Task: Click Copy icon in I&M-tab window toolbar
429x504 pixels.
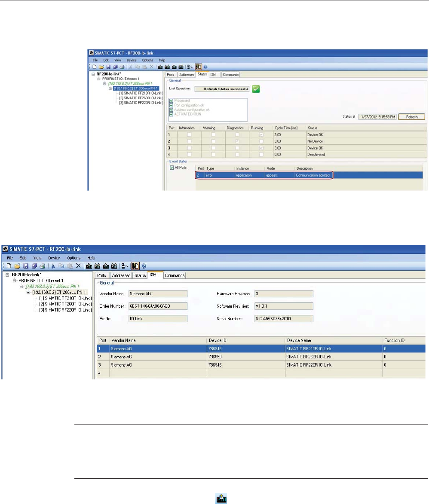Action: pos(61,266)
